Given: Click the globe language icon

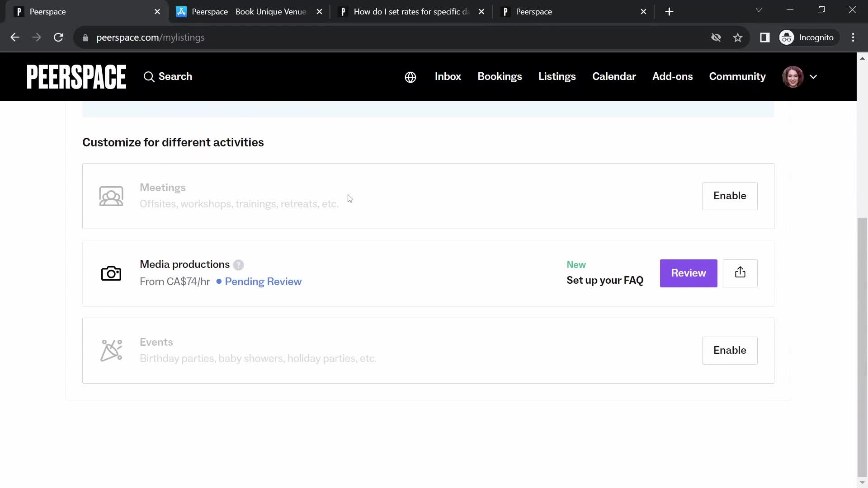Looking at the screenshot, I should tap(410, 77).
